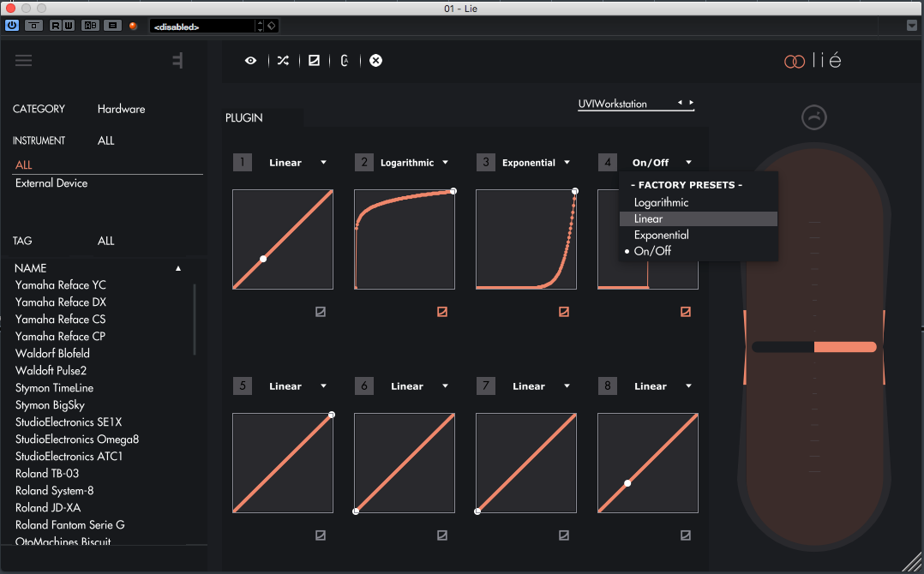
Task: Select Roland JD-XA from the list
Action: 48,507
